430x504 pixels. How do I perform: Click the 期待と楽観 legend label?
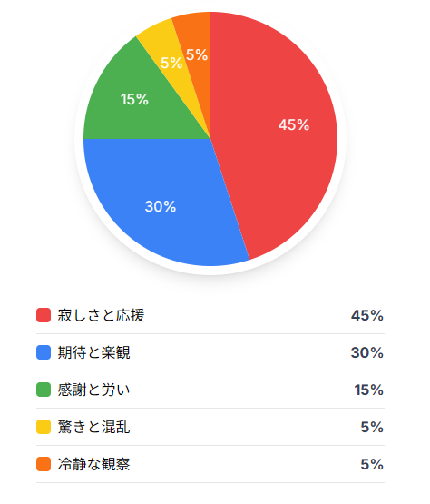93,352
